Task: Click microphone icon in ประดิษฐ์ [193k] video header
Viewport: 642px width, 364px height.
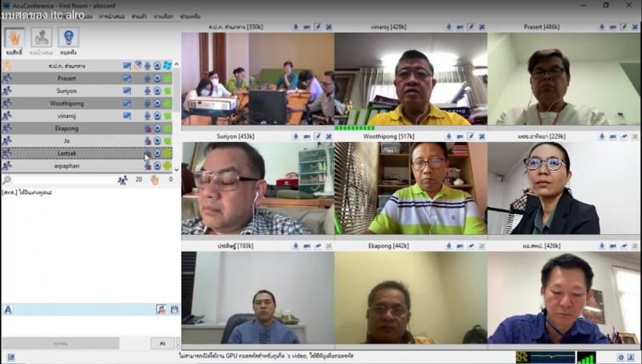Action: click(x=295, y=246)
